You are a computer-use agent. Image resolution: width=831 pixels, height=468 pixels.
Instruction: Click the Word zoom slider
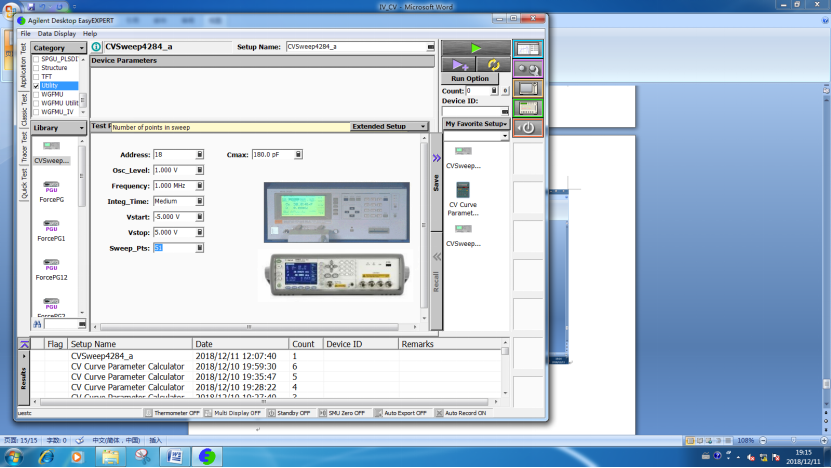[793, 440]
